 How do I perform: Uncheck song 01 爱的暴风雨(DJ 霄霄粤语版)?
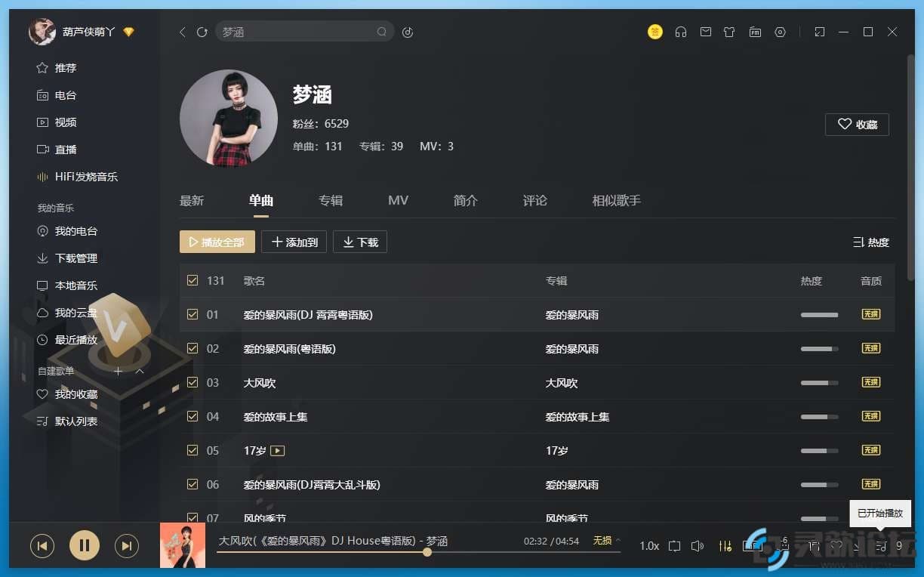192,314
